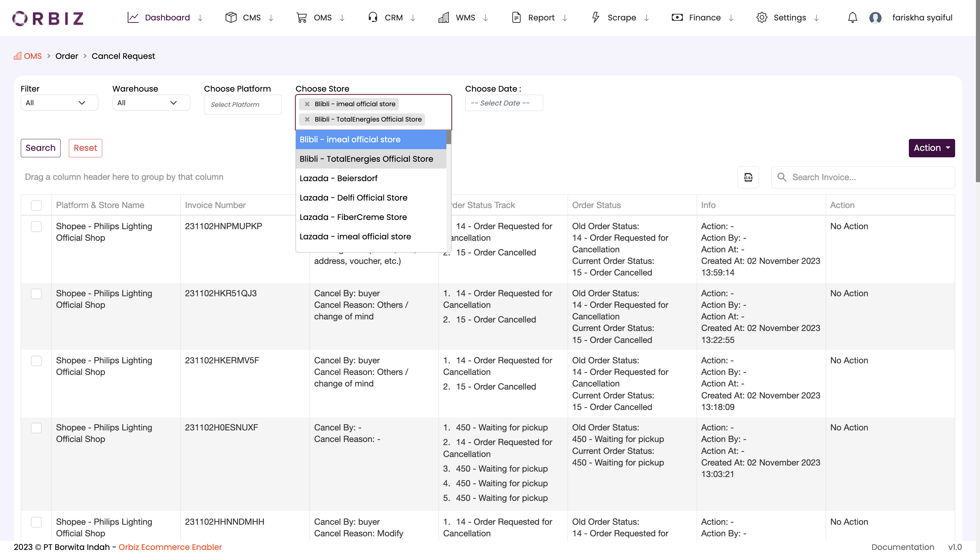Expand the Settings menu arrow
The height and width of the screenshot is (553, 980).
817,18
